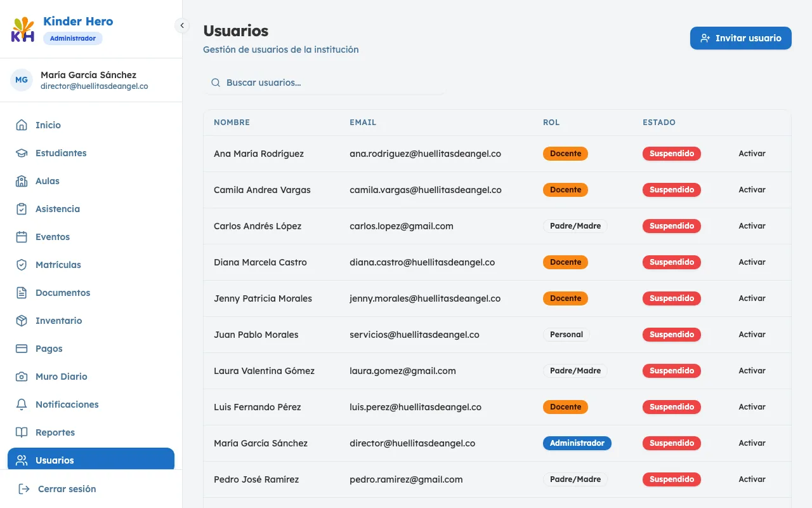The image size is (812, 508).
Task: Click the Kinder Hero logo icon
Action: pos(23,29)
